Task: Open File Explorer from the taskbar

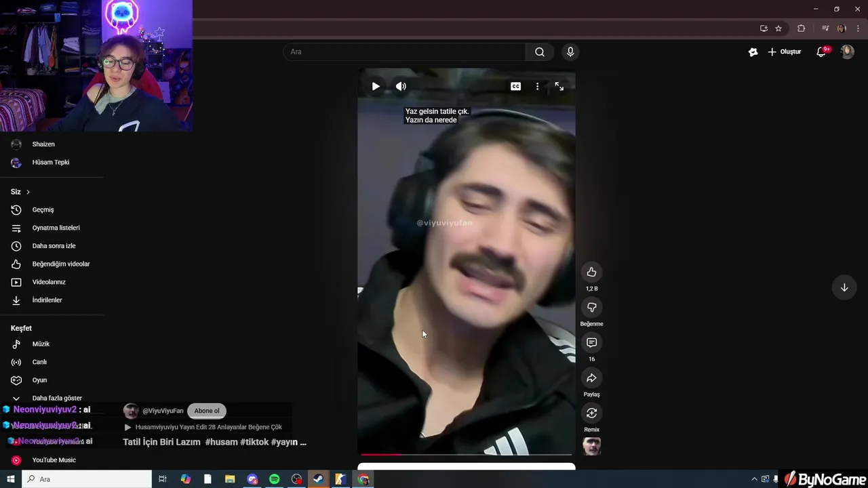Action: point(230,479)
